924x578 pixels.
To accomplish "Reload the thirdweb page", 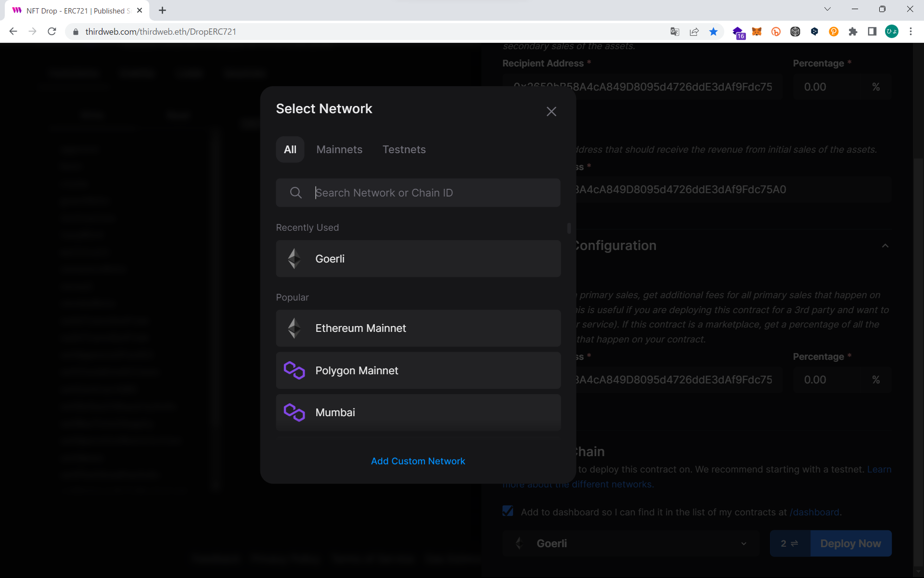I will click(x=52, y=32).
